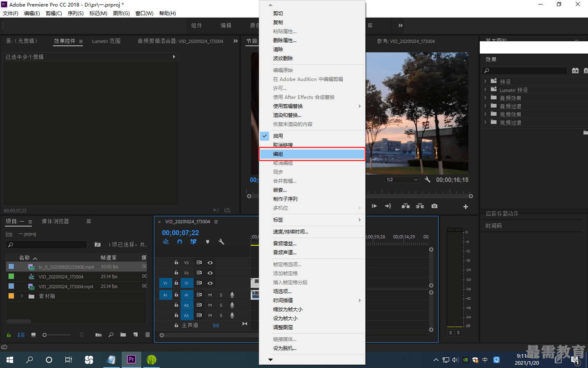588x368 pixels.
Task: Choose 速度/持续时间... in context menu
Action: point(312,231)
